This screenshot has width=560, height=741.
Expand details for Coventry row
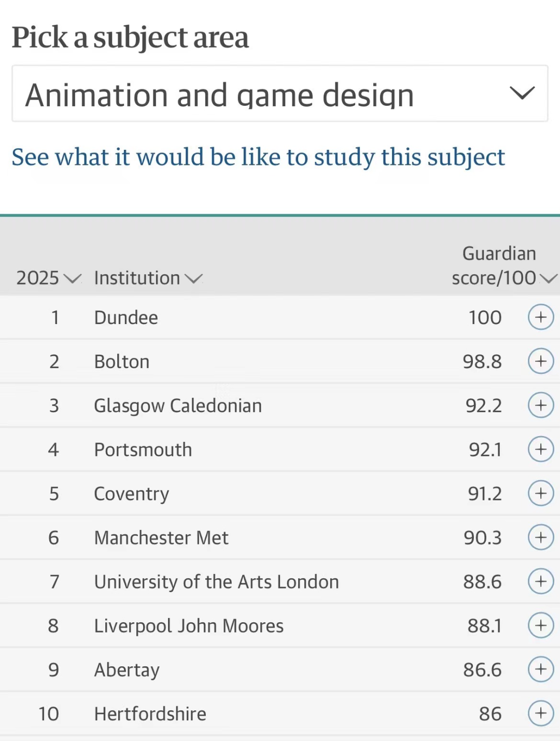541,493
